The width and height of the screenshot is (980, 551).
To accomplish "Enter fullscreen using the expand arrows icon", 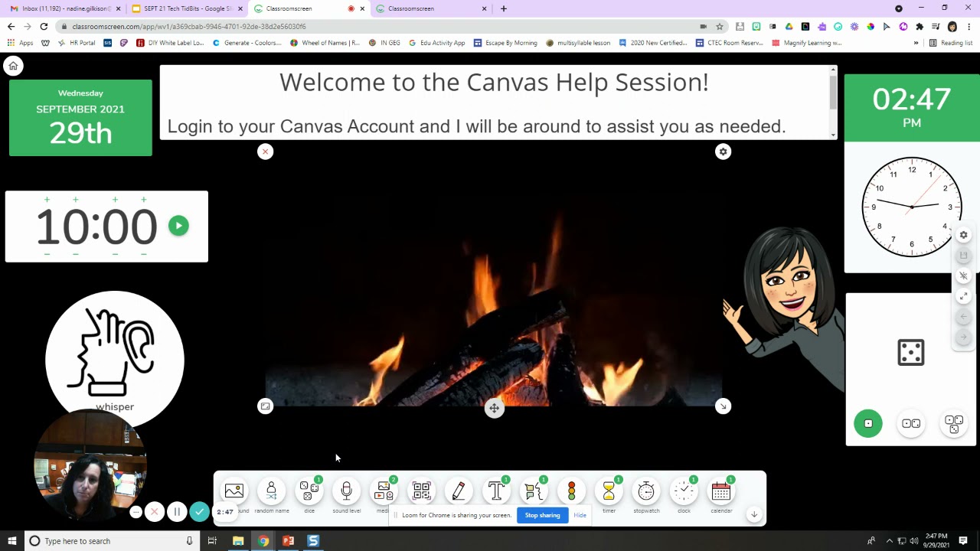I will [x=964, y=296].
